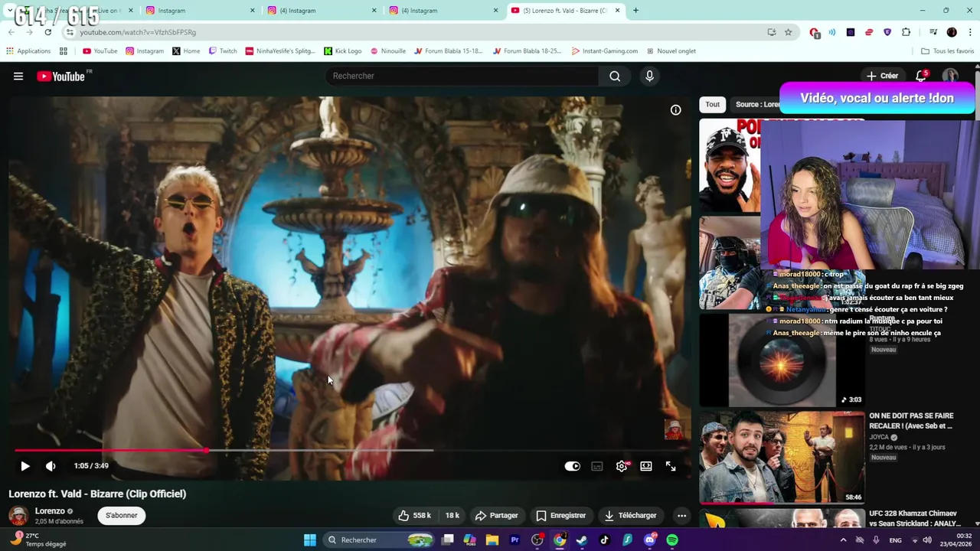Open the JOYCA channel name

point(879,437)
